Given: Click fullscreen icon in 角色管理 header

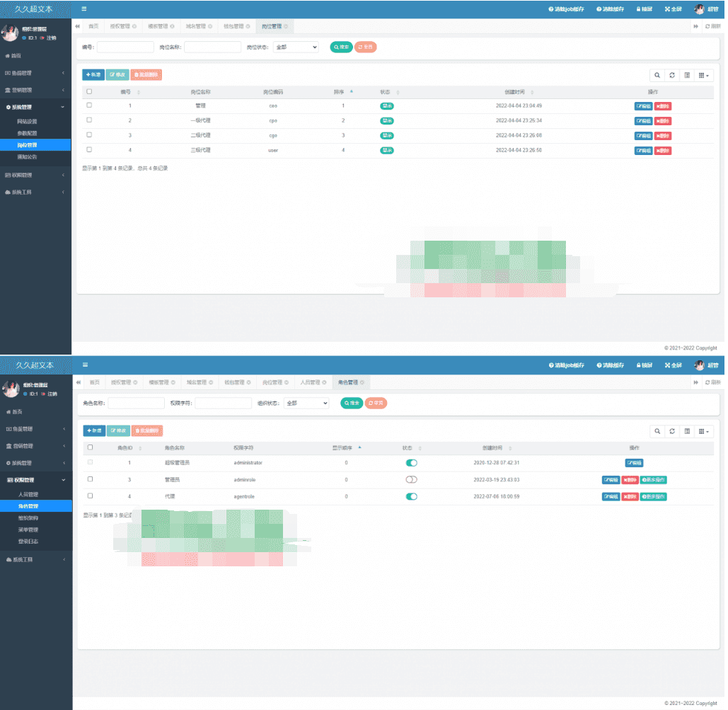Looking at the screenshot, I should [x=673, y=365].
